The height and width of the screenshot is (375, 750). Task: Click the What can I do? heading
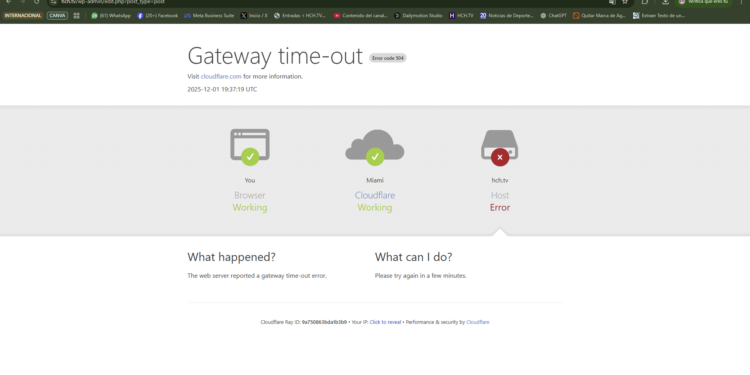413,257
